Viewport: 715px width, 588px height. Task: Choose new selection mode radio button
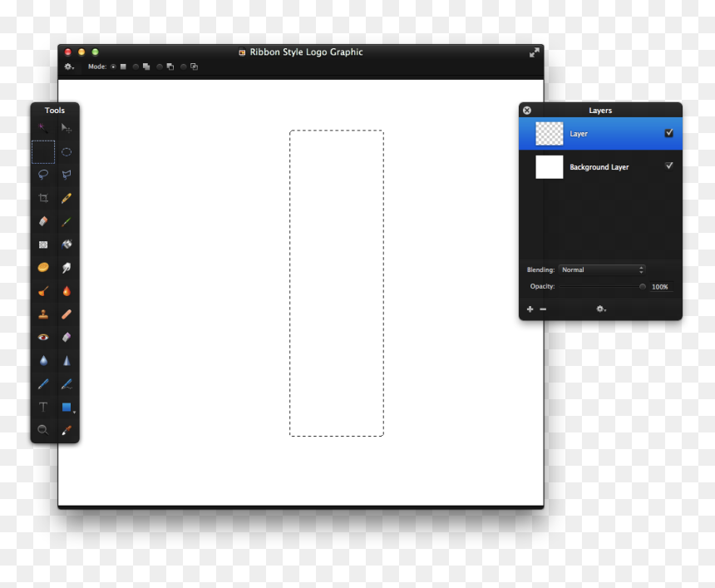click(113, 67)
